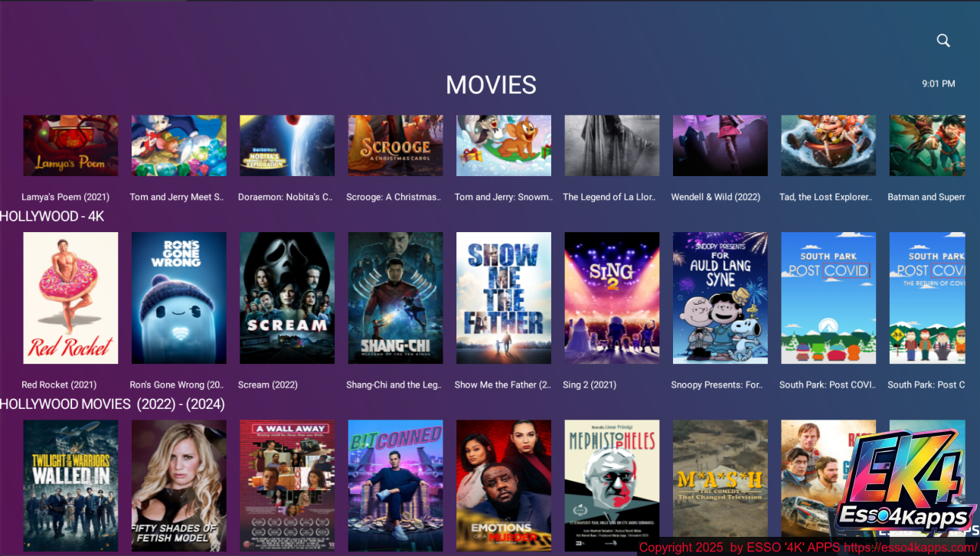Open the search magnifier icon
The width and height of the screenshot is (980, 556).
pos(943,41)
